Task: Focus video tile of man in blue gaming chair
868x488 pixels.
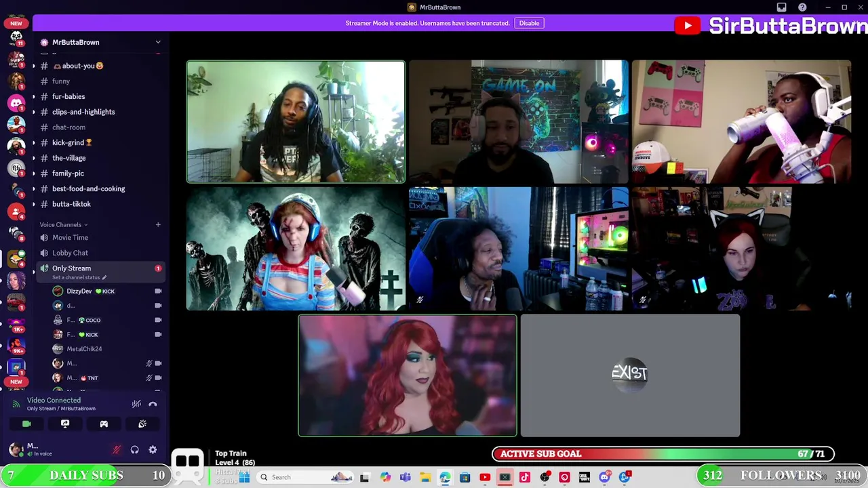Action: 519,249
